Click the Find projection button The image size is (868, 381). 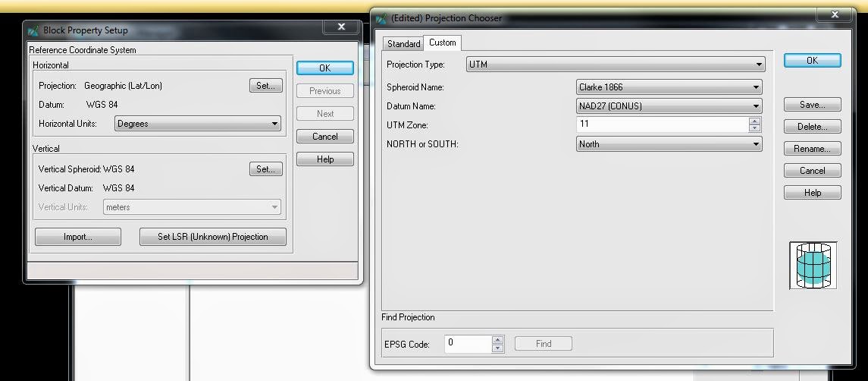pos(543,344)
